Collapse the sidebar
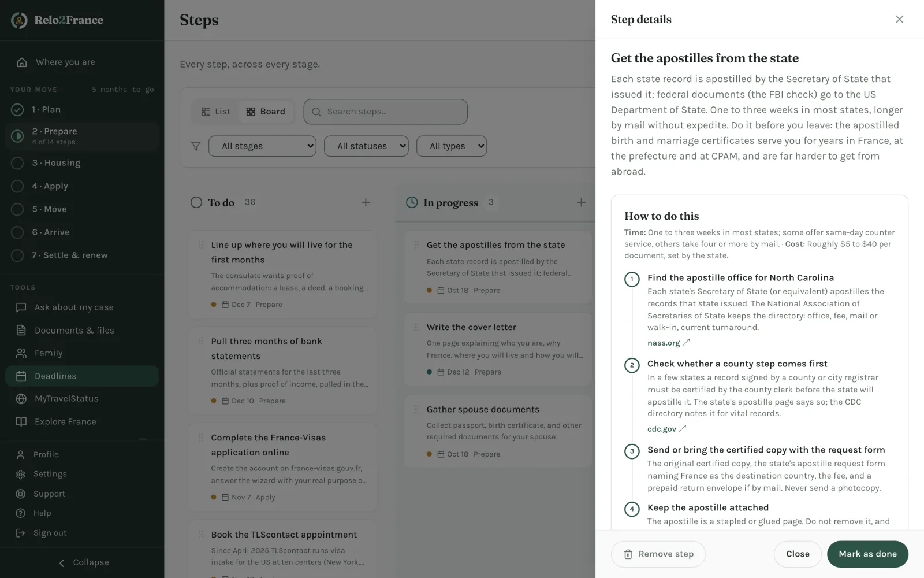The height and width of the screenshot is (578, 924). 82,562
